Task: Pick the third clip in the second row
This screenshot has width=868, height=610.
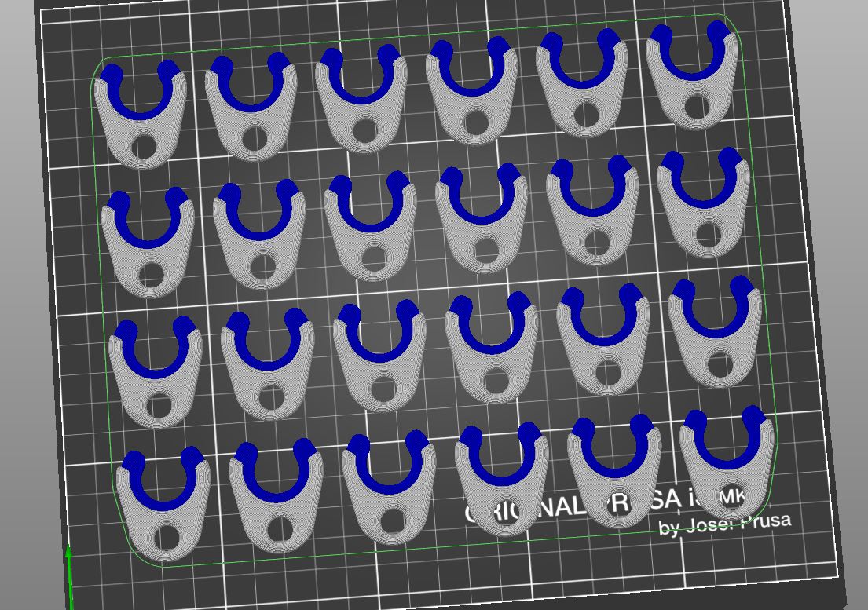Action: (370, 227)
